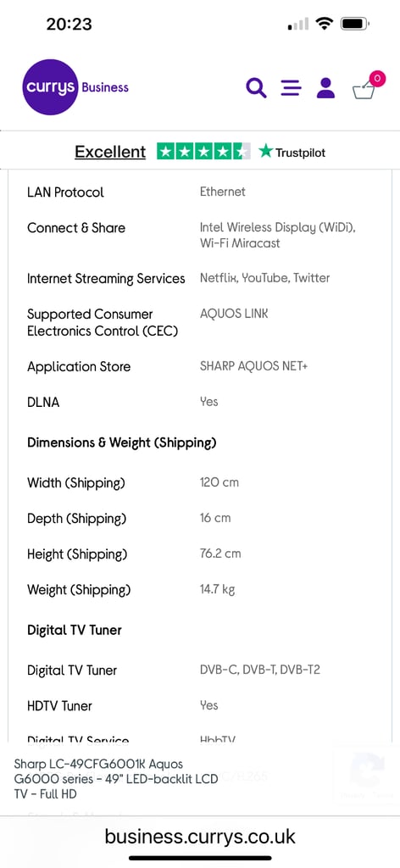Screen dimensions: 400x868
Task: Tap the iOS home indicator bar
Action: pos(200,858)
